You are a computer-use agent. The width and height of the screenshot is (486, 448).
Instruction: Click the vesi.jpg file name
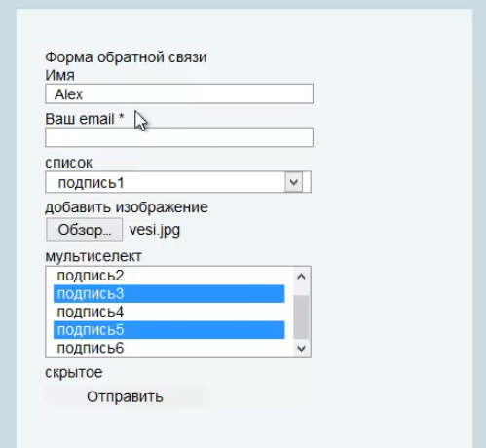(155, 230)
